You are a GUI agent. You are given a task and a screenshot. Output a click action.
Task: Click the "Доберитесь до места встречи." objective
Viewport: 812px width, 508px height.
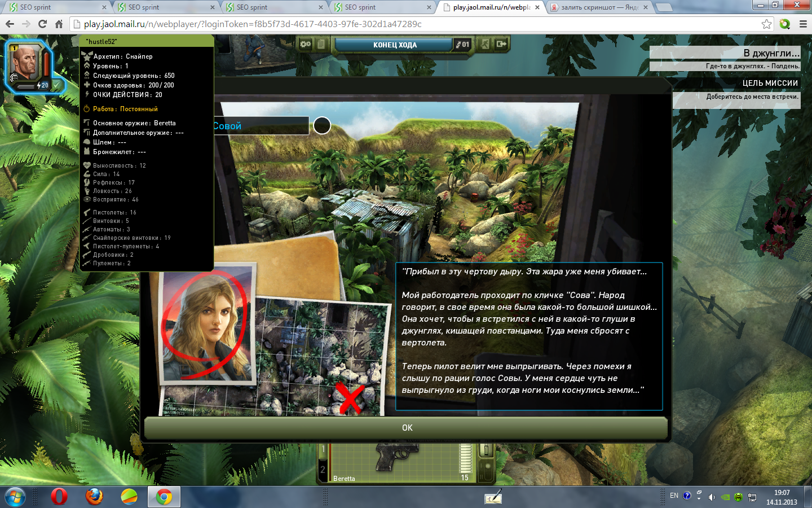click(x=752, y=97)
